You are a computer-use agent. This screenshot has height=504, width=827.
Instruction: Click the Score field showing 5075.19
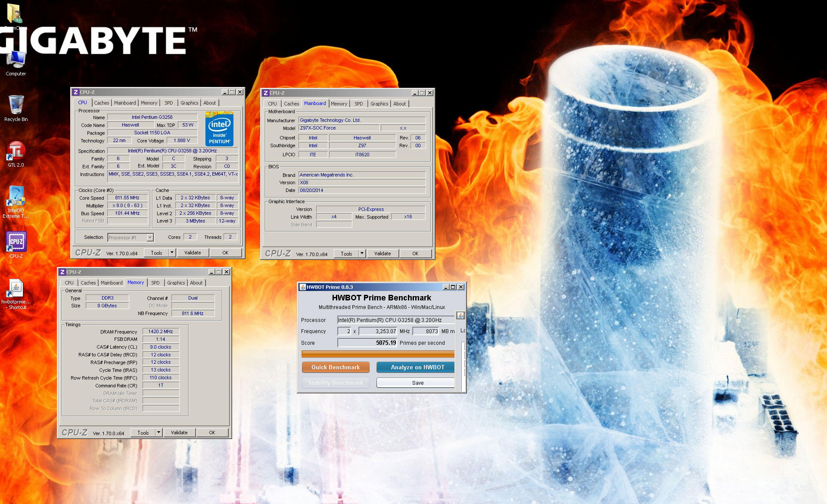coord(367,343)
